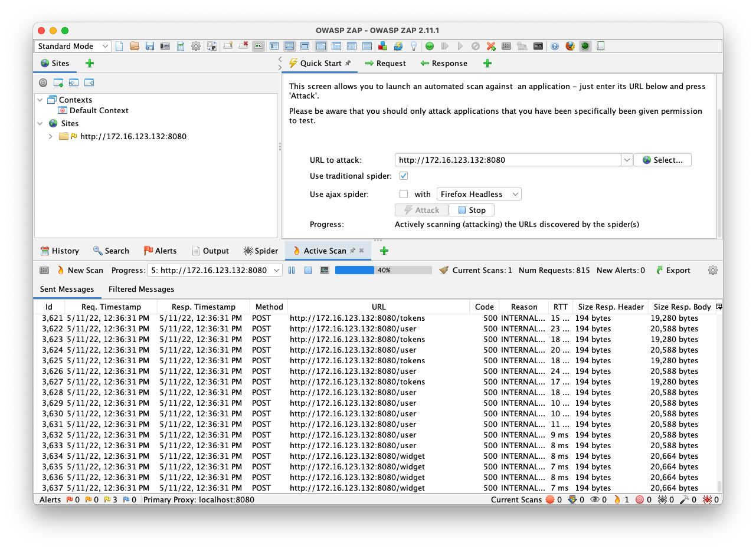Open the Firefox Headless browser dropdown

click(x=479, y=194)
